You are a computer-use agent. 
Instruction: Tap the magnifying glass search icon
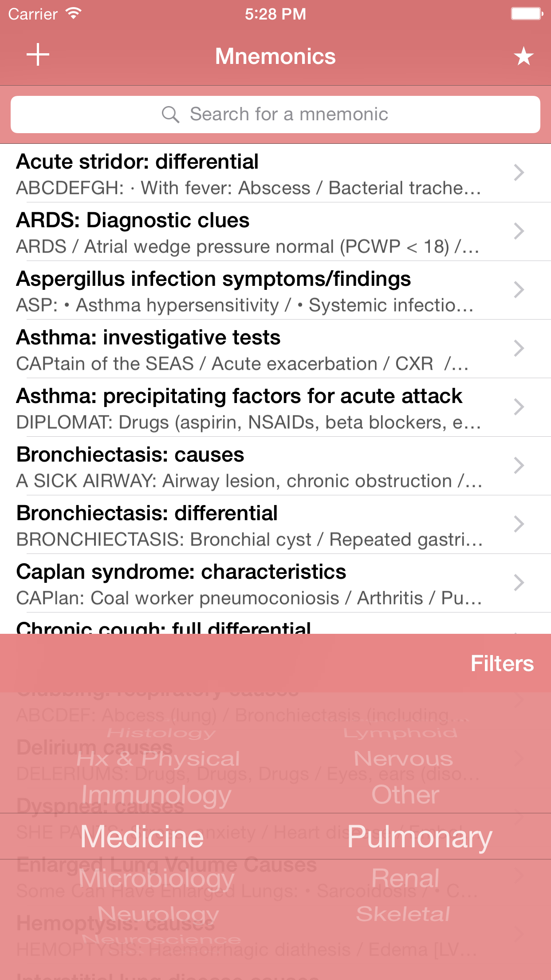point(170,115)
